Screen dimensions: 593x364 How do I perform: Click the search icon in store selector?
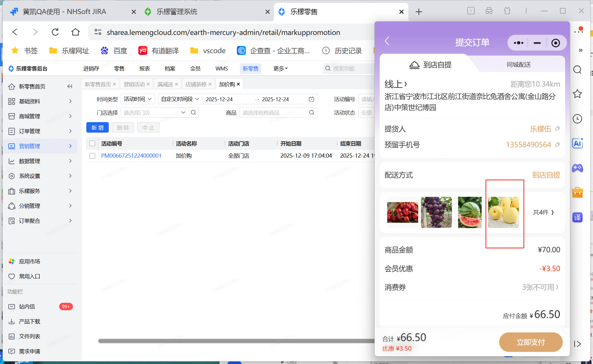click(x=194, y=113)
